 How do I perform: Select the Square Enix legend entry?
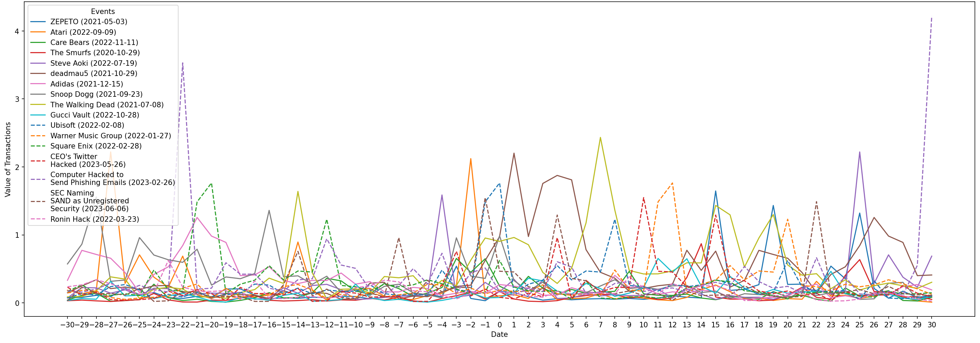point(96,146)
